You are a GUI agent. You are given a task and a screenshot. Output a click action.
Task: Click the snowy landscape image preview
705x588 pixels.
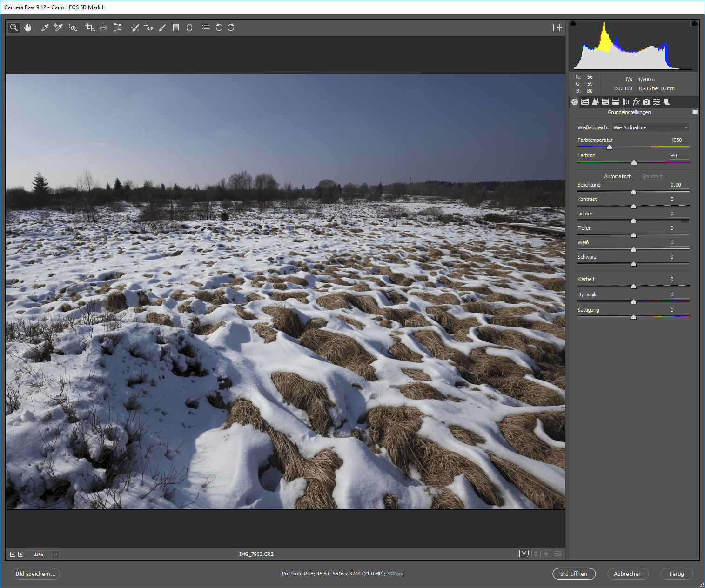pyautogui.click(x=285, y=292)
